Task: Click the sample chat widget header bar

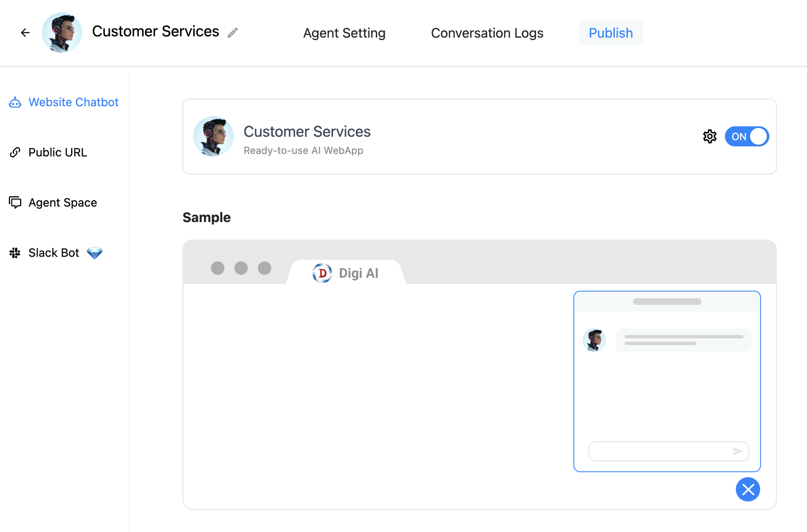Action: point(667,302)
